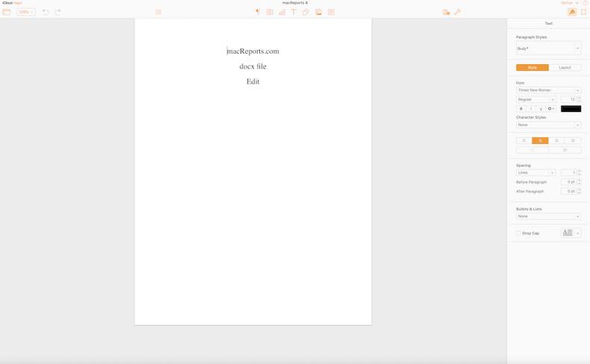
Task: Click the After Paragraph value field
Action: 568,191
